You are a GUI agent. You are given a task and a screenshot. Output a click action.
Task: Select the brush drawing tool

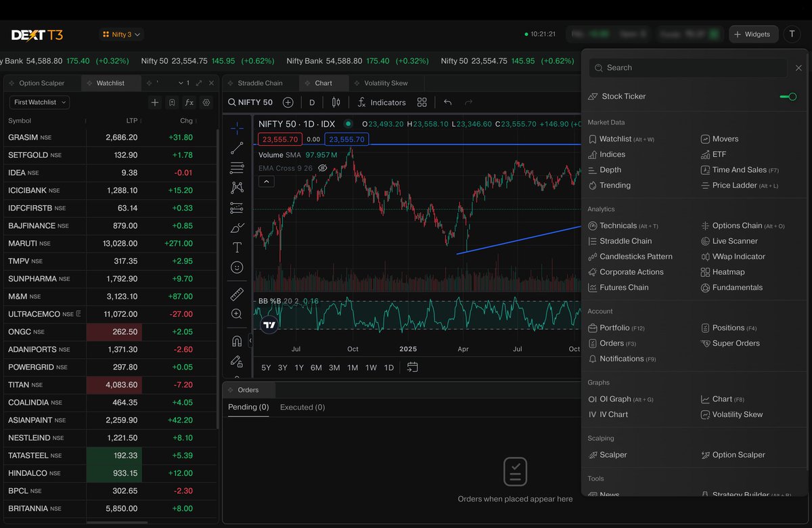point(237,227)
